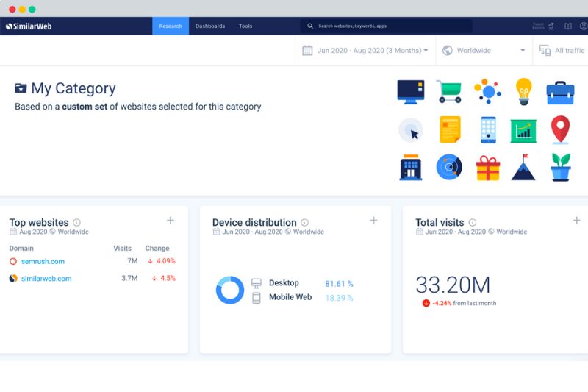Click the -4.24% from last month indicator
Viewport: 588px width, 392px height.
459,303
